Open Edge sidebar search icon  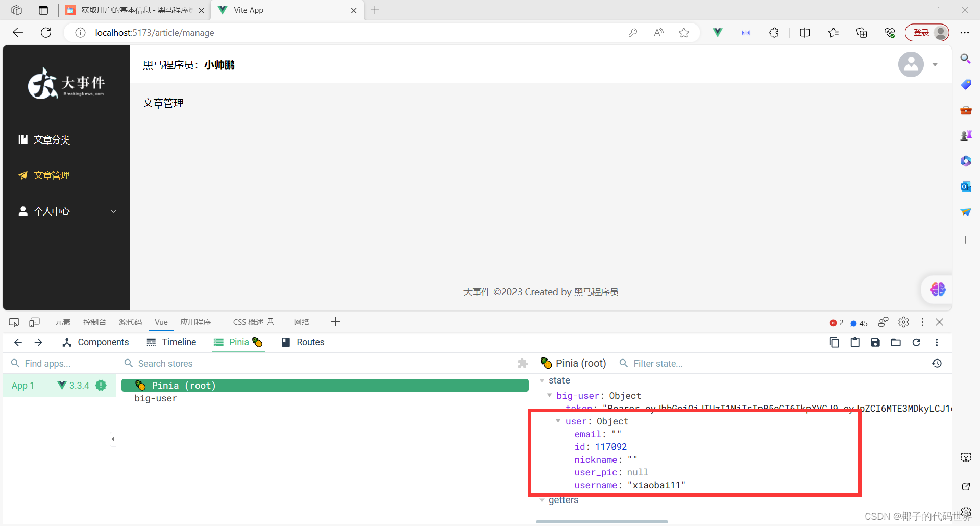(965, 59)
